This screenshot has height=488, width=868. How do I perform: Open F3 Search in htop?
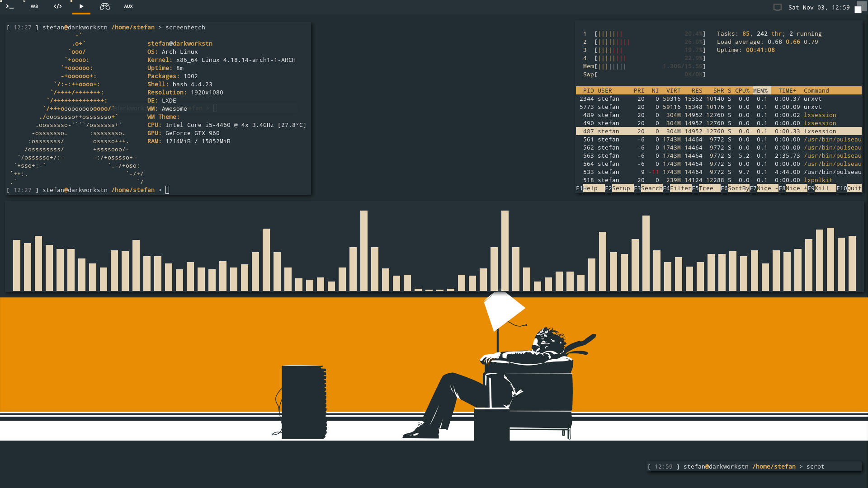pyautogui.click(x=648, y=188)
